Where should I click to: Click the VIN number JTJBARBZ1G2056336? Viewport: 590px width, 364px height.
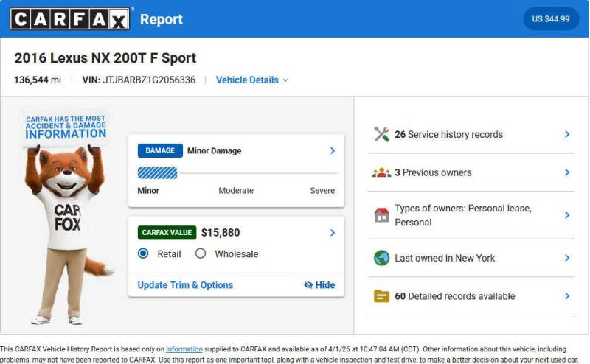tap(149, 80)
